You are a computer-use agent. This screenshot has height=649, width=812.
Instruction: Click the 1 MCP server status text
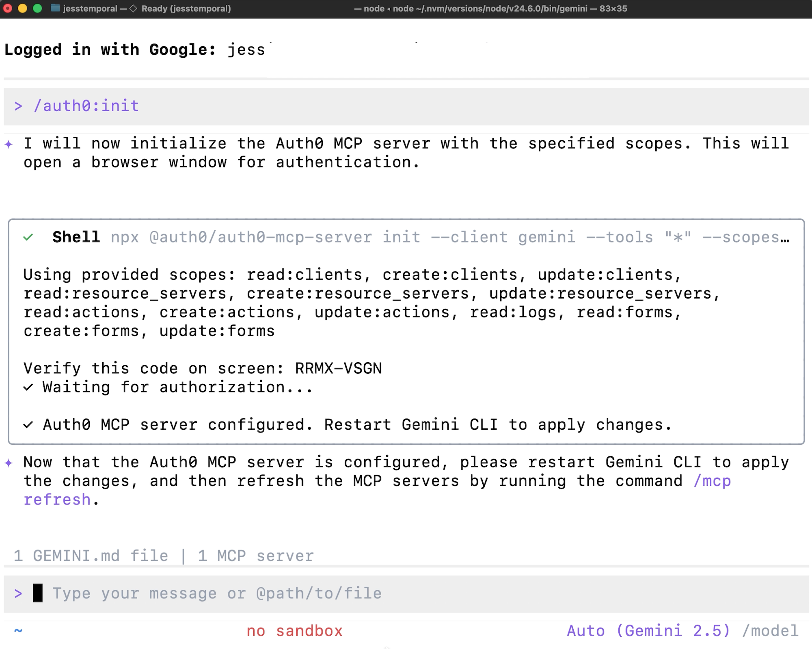pos(255,556)
